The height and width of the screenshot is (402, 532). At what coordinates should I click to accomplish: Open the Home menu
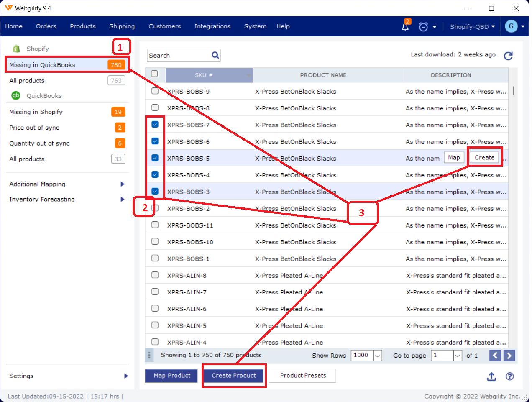click(x=14, y=26)
